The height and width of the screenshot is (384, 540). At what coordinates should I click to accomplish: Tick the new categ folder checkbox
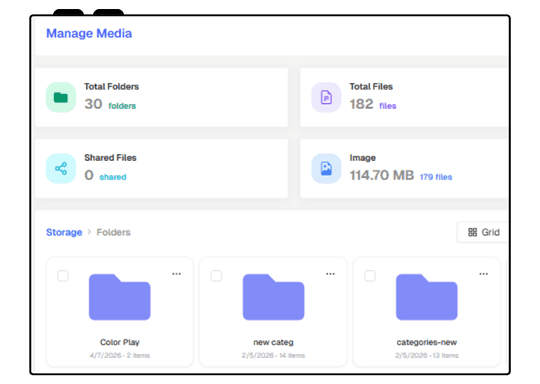216,276
